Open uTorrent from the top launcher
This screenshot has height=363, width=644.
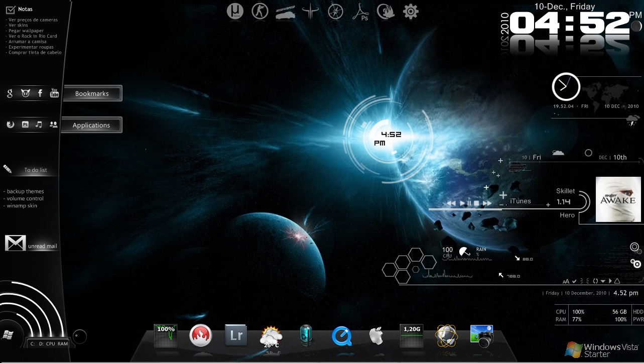tap(235, 12)
